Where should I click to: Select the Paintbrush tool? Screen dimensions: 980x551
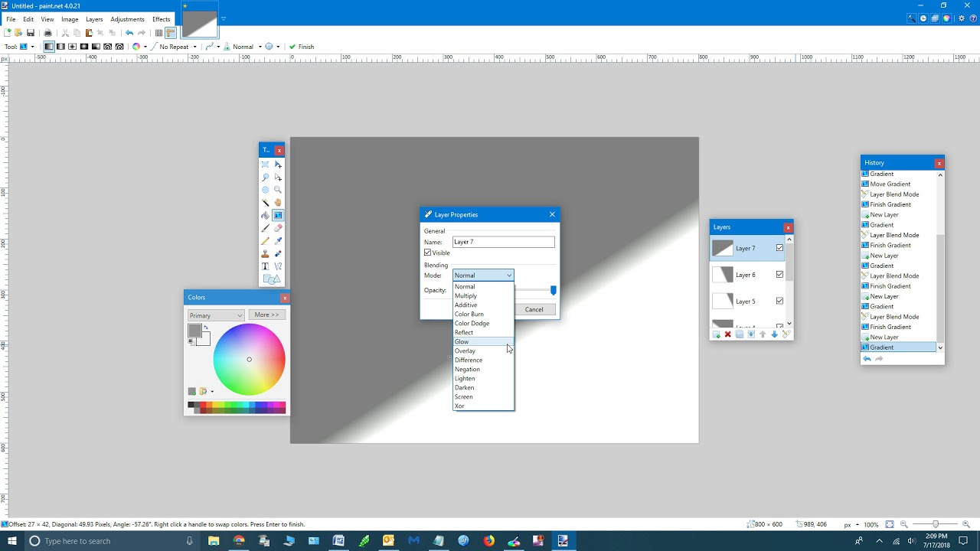click(265, 228)
